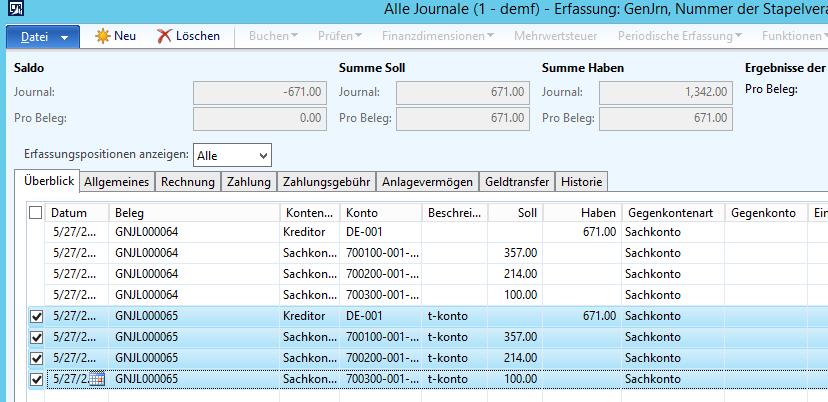Toggle the select-all checkbox in grid header
Screen dimensions: 828x402
tap(36, 213)
